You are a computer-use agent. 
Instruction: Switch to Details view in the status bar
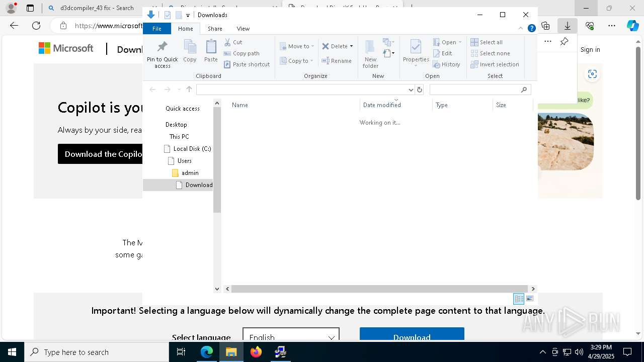(x=519, y=299)
